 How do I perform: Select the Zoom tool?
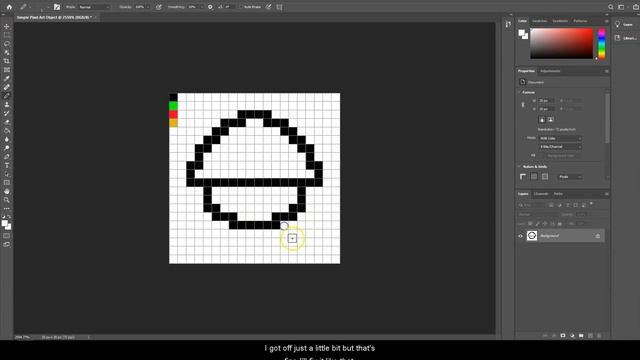coord(7,200)
